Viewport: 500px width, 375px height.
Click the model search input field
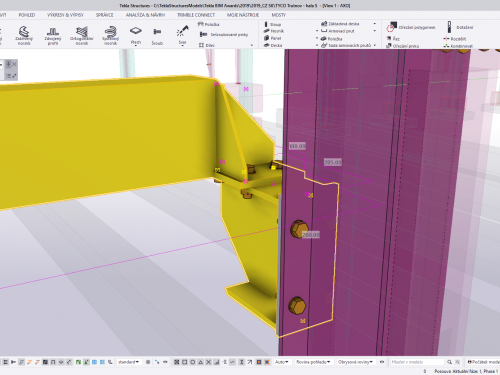click(x=417, y=362)
